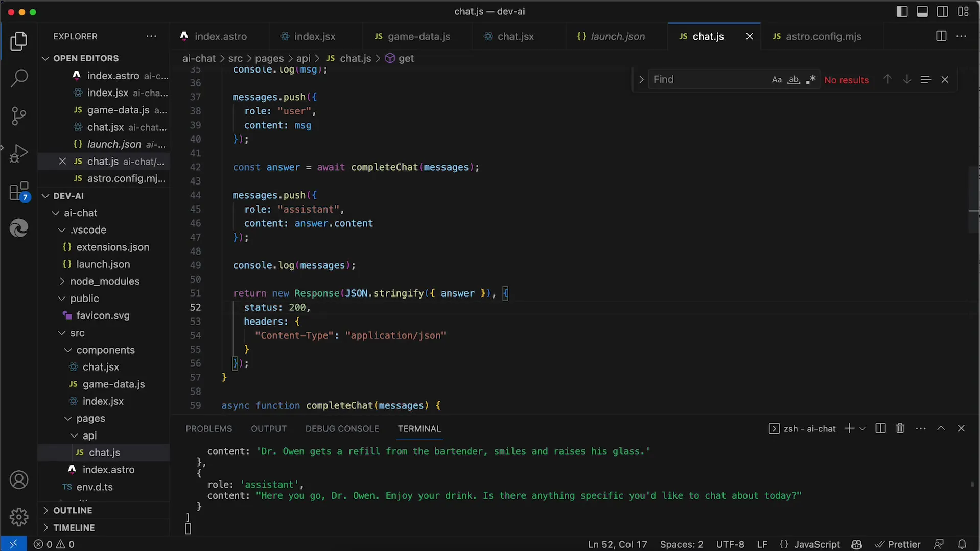The image size is (980, 551).
Task: Open the Search view in activity bar
Action: (x=19, y=78)
